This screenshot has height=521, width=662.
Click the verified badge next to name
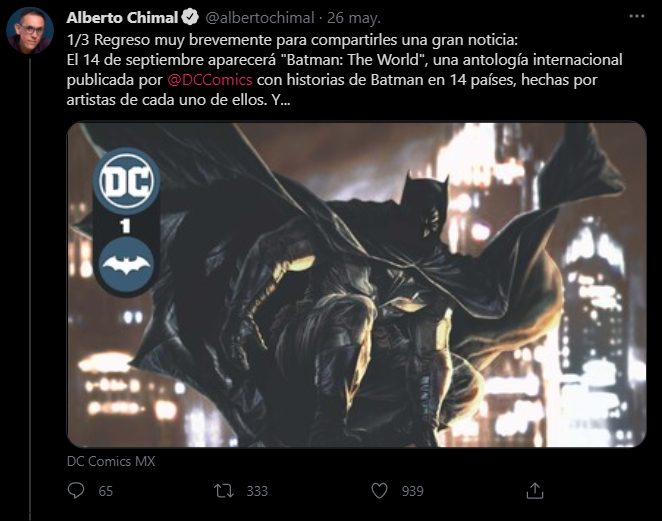tap(190, 17)
